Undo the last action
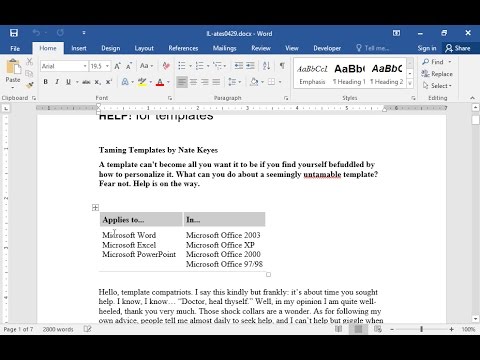This screenshot has height=360, width=480. 36,33
